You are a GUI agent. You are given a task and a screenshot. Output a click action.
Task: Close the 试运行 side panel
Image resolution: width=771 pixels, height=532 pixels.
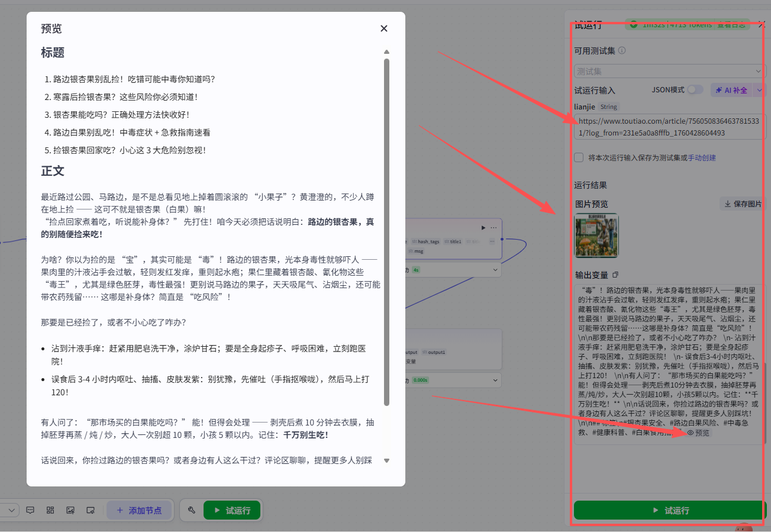(762, 24)
